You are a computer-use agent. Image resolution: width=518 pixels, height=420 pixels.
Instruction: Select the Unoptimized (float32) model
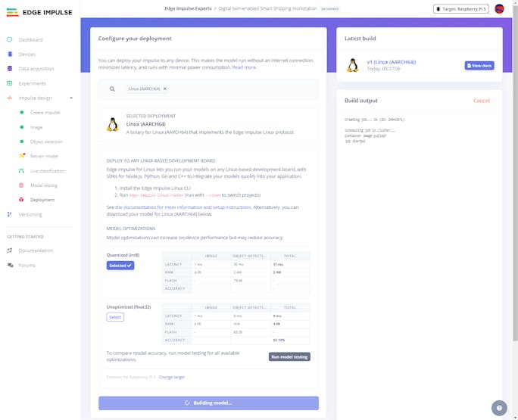115,317
